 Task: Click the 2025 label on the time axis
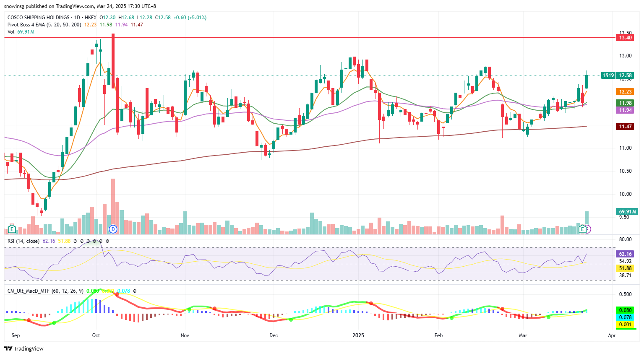358,335
